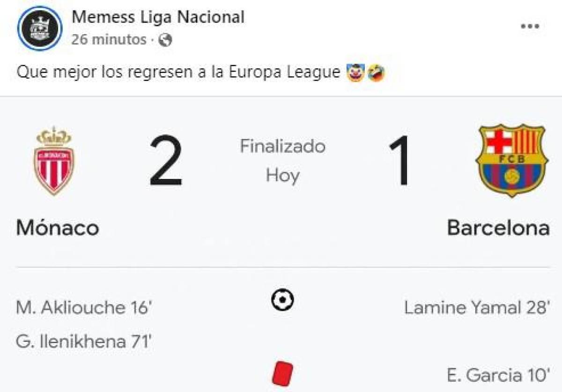
Task: Open the three-dot post options menu
Action: pyautogui.click(x=530, y=27)
